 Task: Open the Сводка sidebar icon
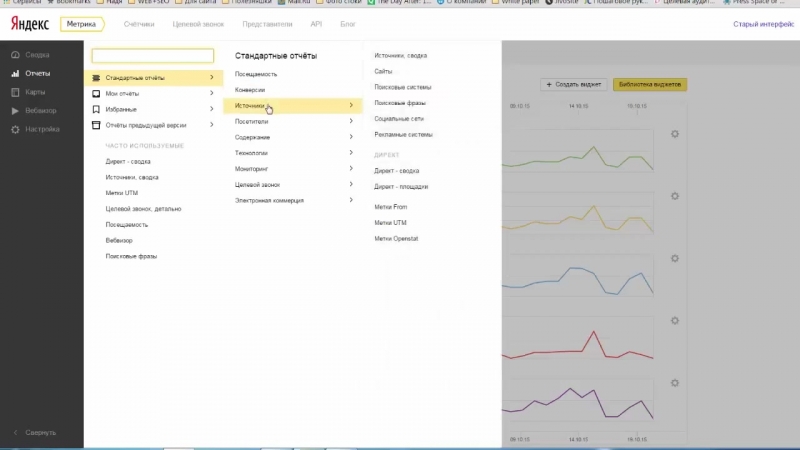coord(15,55)
